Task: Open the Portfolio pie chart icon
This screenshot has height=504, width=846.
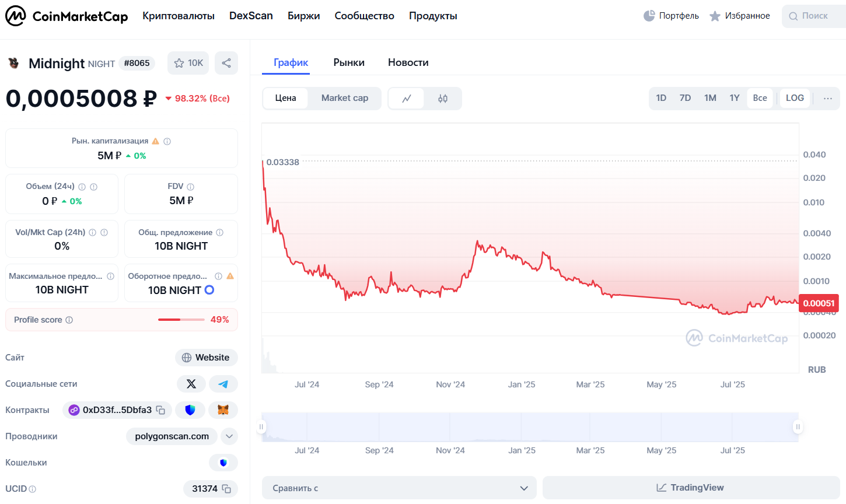Action: pos(649,16)
